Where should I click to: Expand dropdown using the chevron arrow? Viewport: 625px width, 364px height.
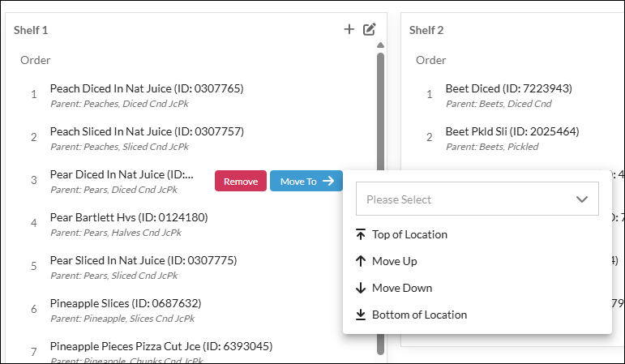(582, 199)
